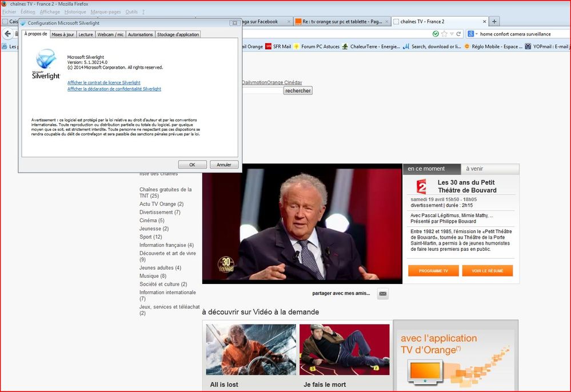Open the Forum PC Astuces bookmark
The height and width of the screenshot is (392, 571).
[316, 46]
